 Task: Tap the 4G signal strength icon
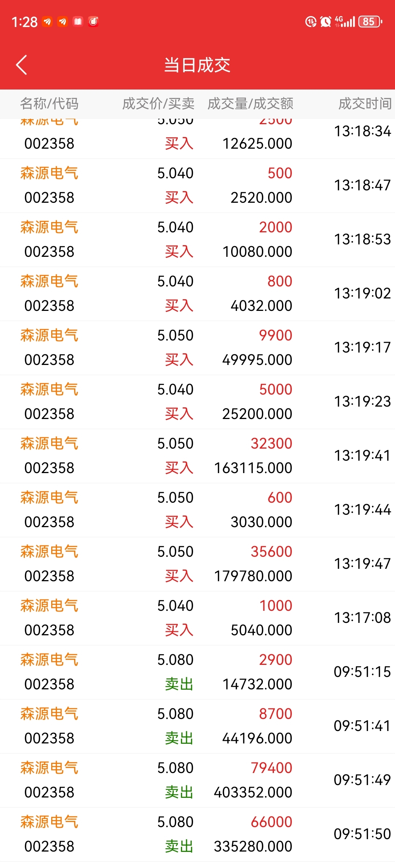coord(345,22)
